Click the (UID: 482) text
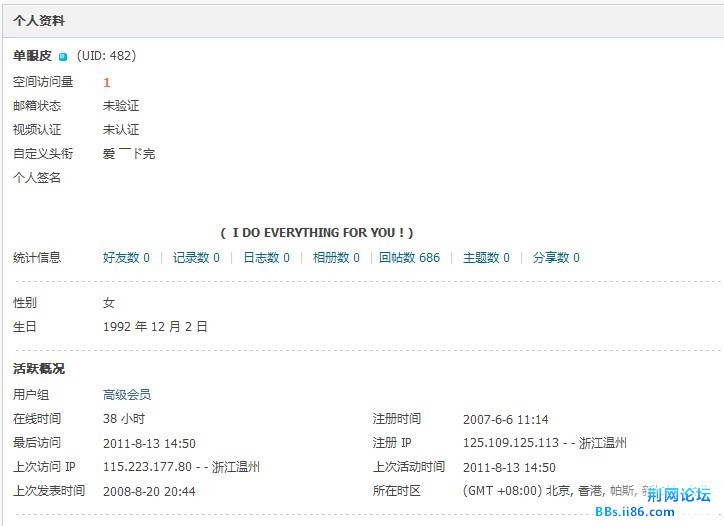724x526 pixels. (106, 56)
